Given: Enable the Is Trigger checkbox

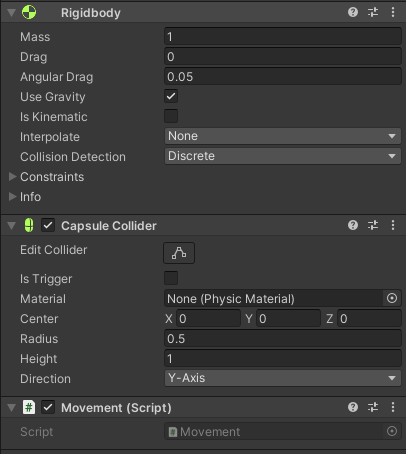Looking at the screenshot, I should tap(171, 278).
